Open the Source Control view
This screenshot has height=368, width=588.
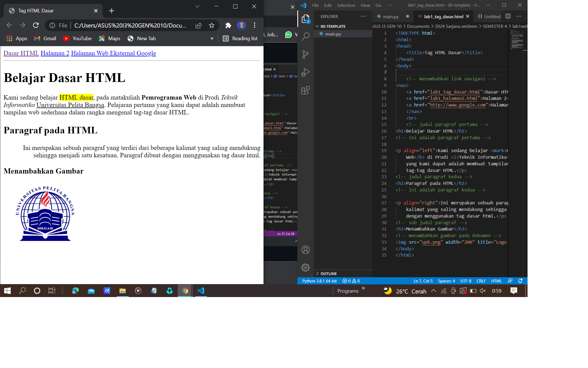click(305, 54)
